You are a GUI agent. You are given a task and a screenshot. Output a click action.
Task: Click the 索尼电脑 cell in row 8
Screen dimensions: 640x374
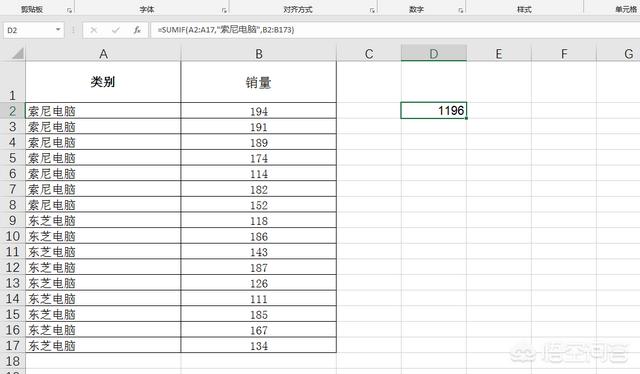point(103,205)
